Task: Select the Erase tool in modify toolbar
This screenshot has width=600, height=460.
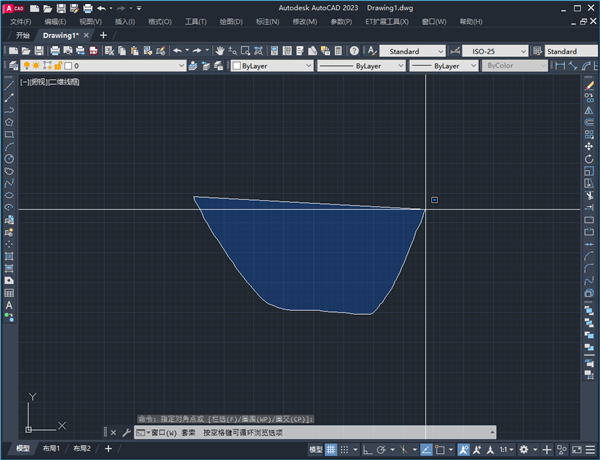Action: coord(590,86)
